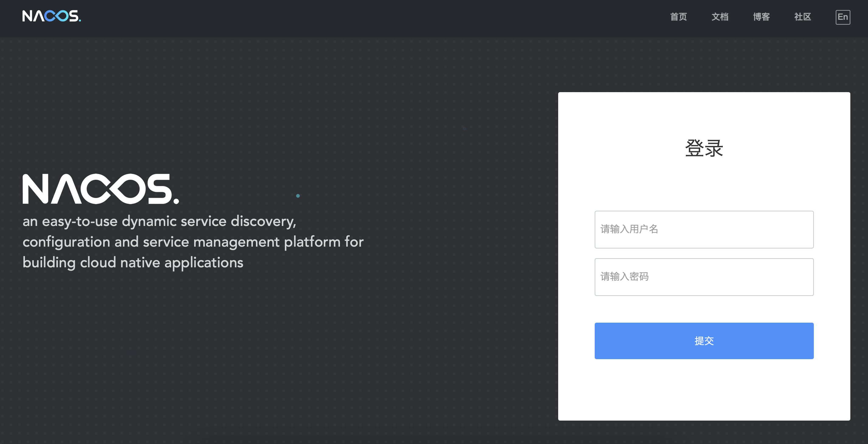Select the username input to enter credentials
The image size is (868, 444).
click(x=704, y=230)
